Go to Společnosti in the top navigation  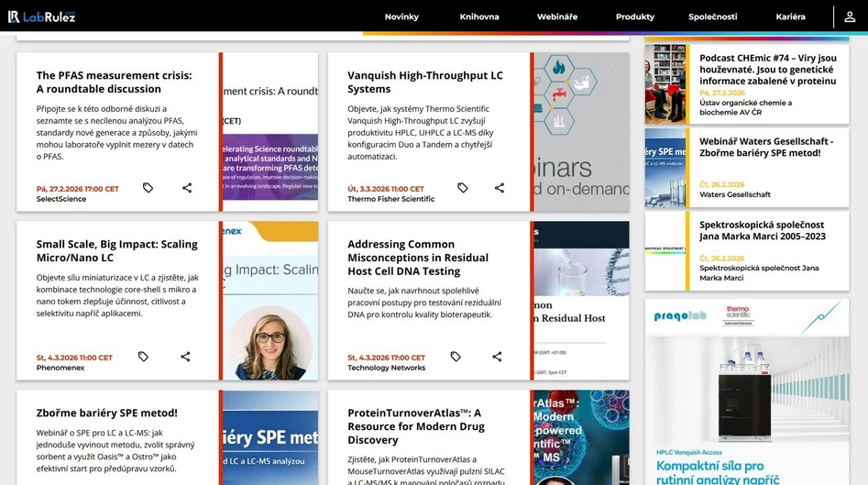click(713, 17)
